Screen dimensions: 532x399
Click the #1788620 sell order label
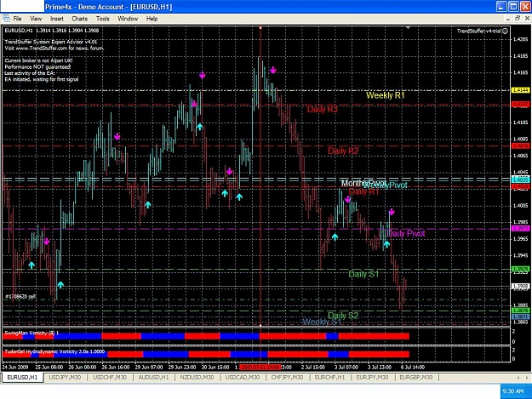click(20, 297)
